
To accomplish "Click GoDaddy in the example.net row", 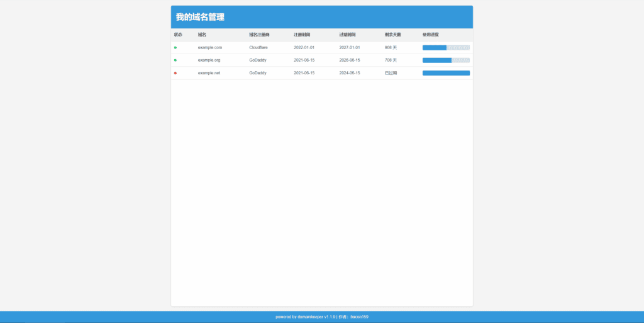I will (x=258, y=73).
